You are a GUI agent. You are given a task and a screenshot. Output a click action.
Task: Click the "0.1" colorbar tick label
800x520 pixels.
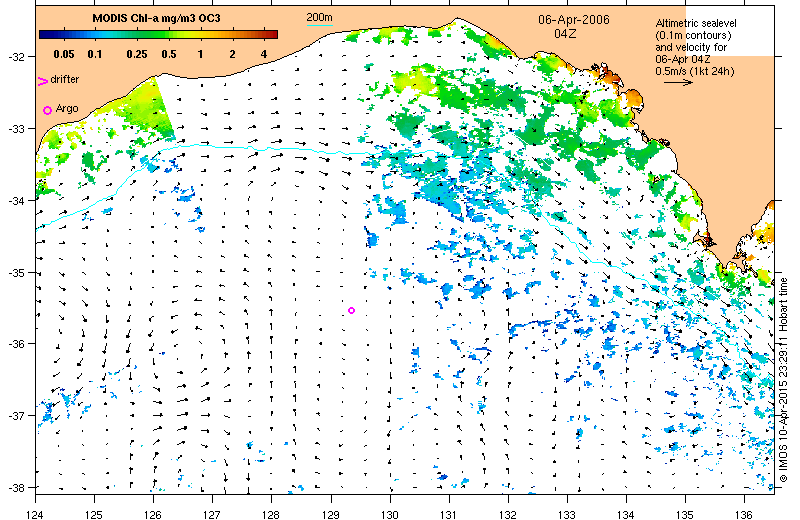(x=94, y=54)
